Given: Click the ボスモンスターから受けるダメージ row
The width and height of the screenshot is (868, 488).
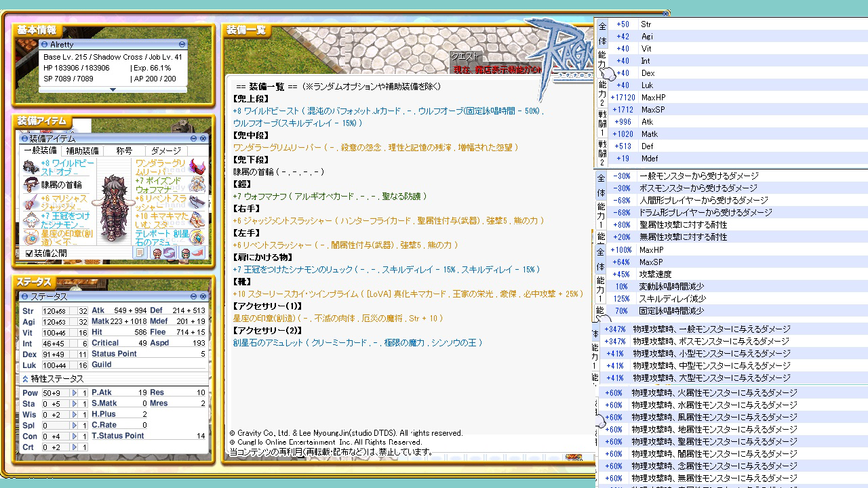Looking at the screenshot, I should point(738,188).
